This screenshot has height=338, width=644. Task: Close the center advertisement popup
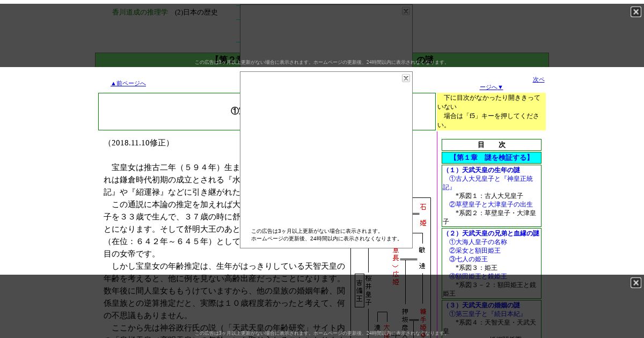click(x=406, y=78)
